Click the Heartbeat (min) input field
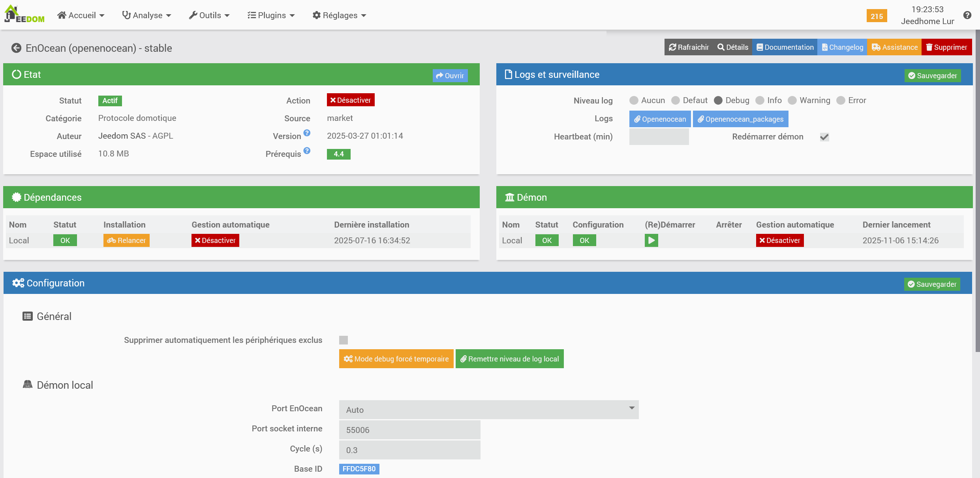The height and width of the screenshot is (478, 980). 659,137
